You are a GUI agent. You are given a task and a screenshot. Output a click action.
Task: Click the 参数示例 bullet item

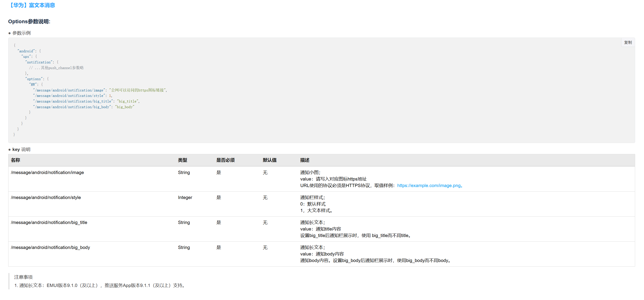(21, 33)
